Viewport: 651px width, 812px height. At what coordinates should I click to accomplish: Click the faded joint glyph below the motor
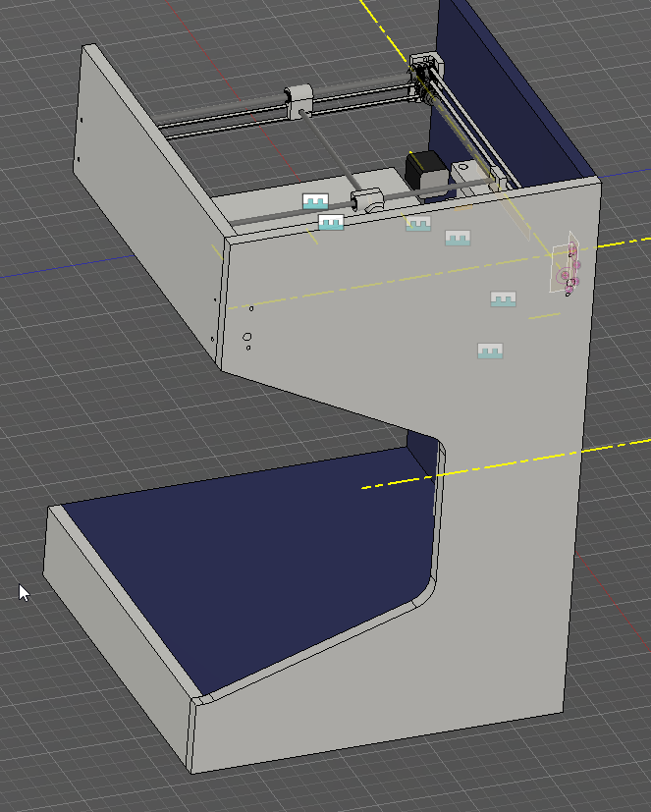pos(418,224)
